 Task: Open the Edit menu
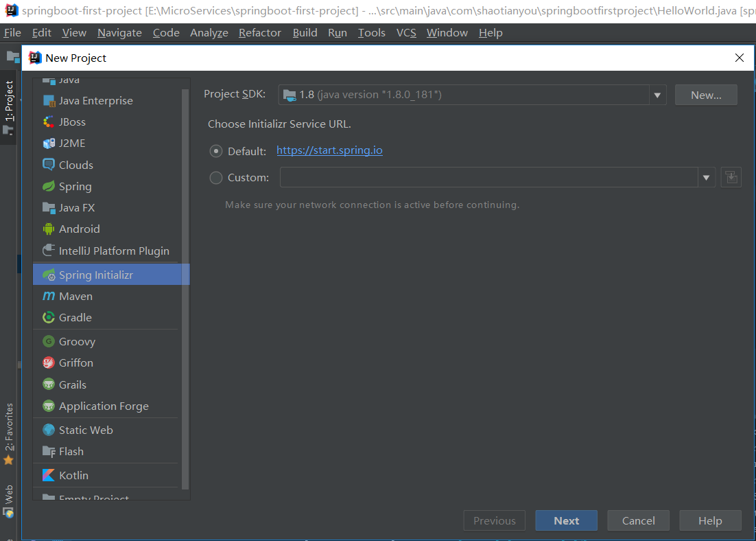(x=41, y=33)
